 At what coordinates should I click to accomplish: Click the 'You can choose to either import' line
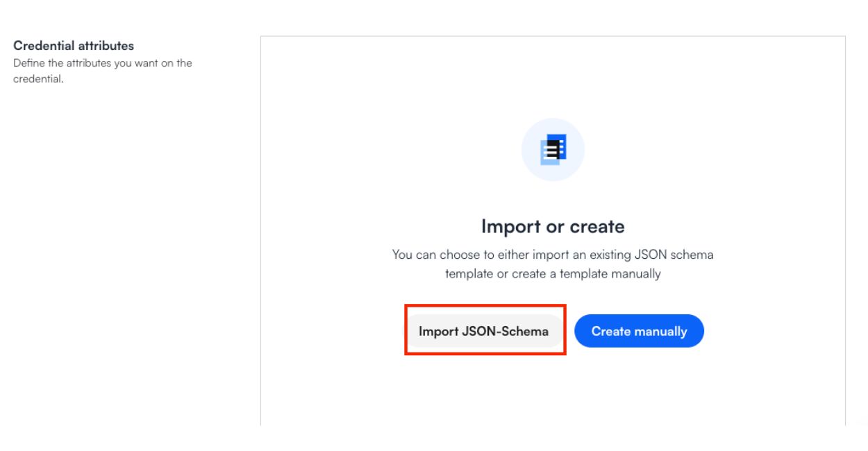553,255
